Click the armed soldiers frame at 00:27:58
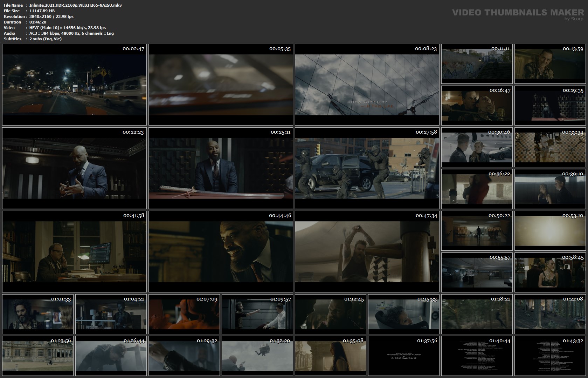 click(367, 168)
